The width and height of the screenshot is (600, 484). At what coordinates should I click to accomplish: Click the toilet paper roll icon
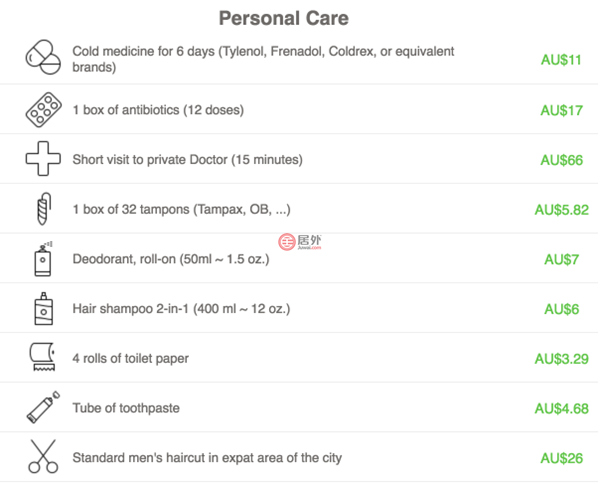42,358
